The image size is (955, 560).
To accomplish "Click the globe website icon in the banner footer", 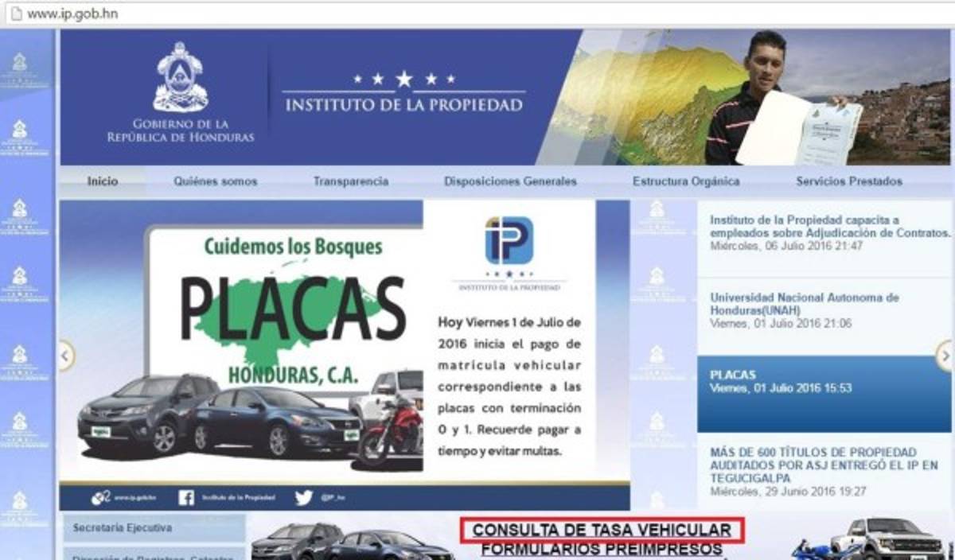I will [100, 498].
